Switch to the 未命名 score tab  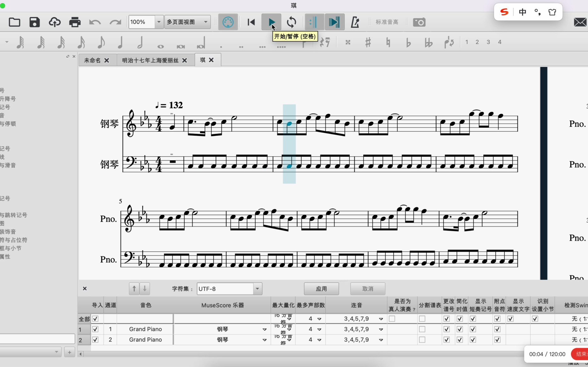[92, 60]
